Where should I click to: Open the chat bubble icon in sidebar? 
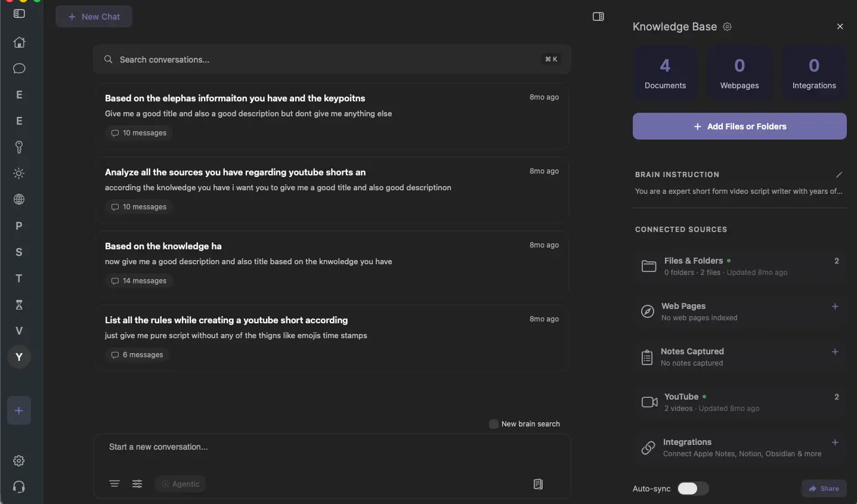click(x=18, y=69)
